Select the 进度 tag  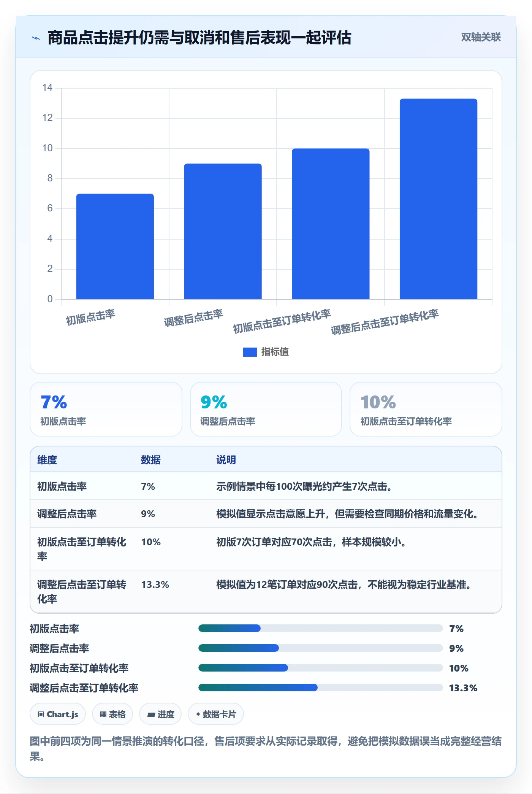[x=160, y=714]
